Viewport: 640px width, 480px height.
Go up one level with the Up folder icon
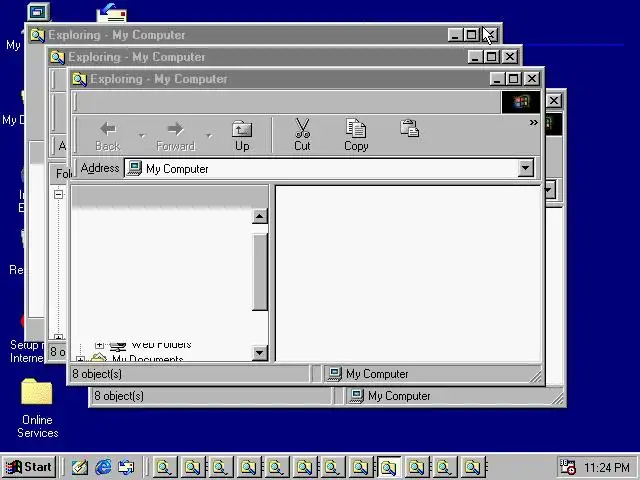[x=242, y=129]
